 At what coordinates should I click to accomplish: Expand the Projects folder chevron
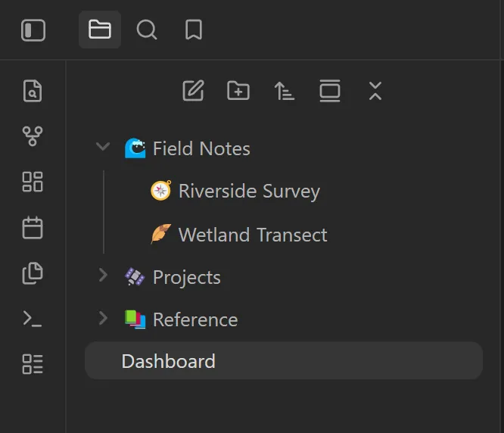coord(103,275)
